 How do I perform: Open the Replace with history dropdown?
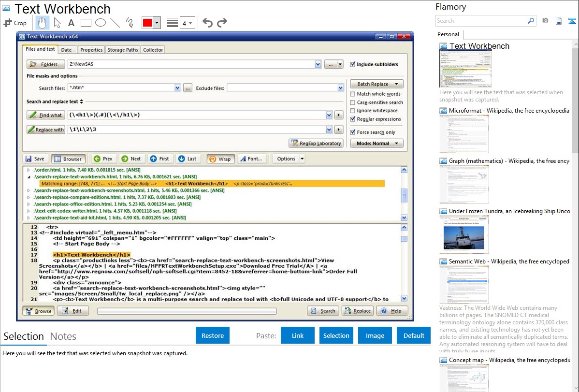[329, 130]
